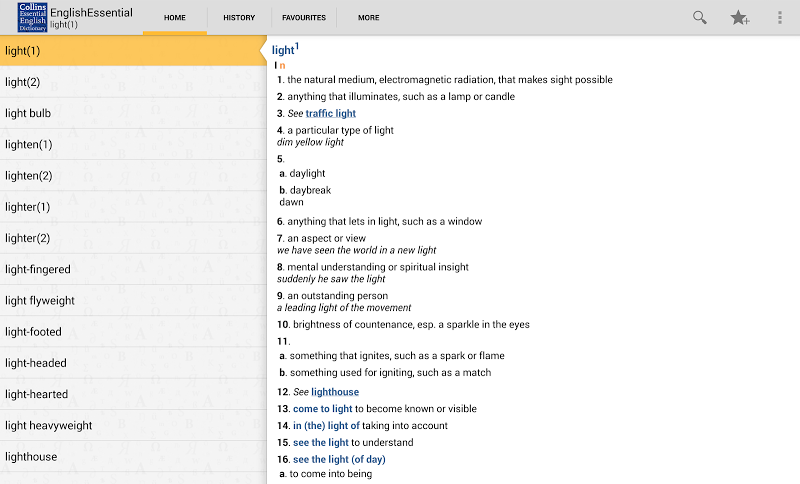Tap the example 'suddenly he saw the light'
Image resolution: width=800 pixels, height=484 pixels.
331,279
